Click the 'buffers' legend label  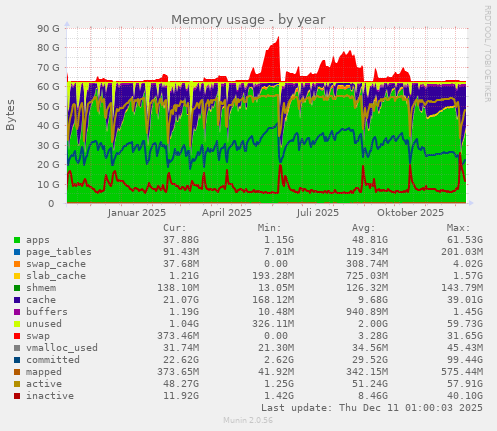click(x=47, y=312)
